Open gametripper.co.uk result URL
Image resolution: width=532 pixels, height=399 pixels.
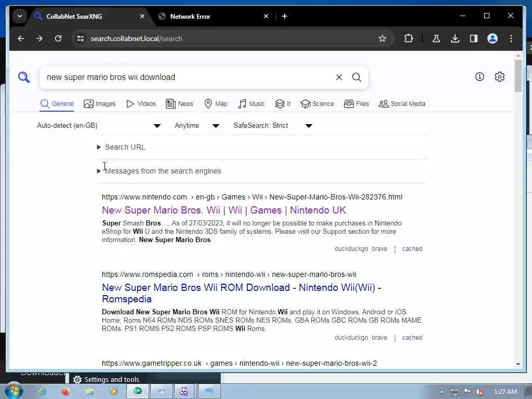point(239,363)
